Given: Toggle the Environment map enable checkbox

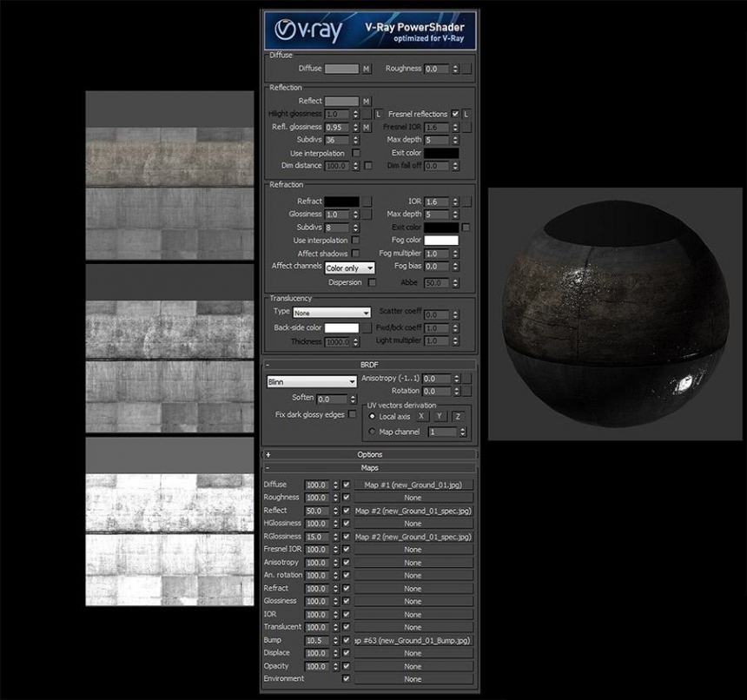Looking at the screenshot, I should coord(347,678).
